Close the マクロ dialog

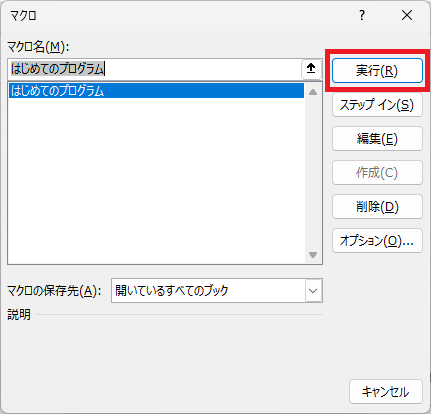tap(407, 15)
